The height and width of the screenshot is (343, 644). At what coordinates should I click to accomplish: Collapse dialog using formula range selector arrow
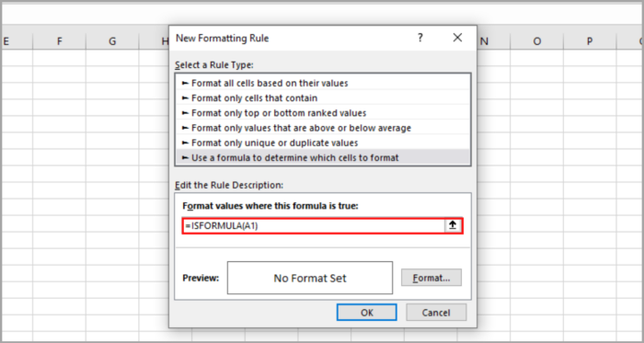[453, 225]
